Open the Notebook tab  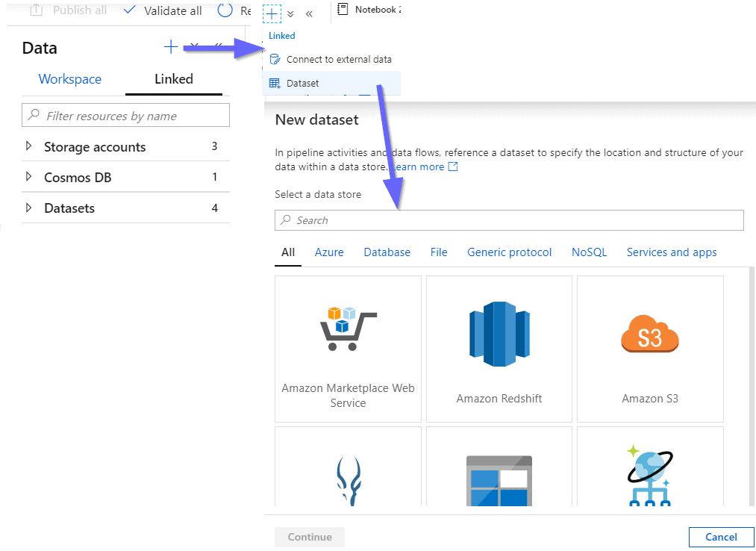[369, 10]
